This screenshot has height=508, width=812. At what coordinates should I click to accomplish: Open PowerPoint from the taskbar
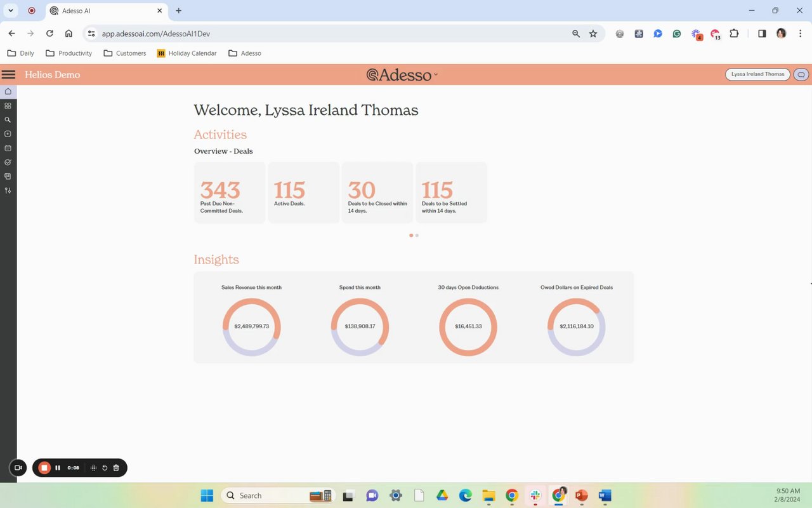coord(582,495)
